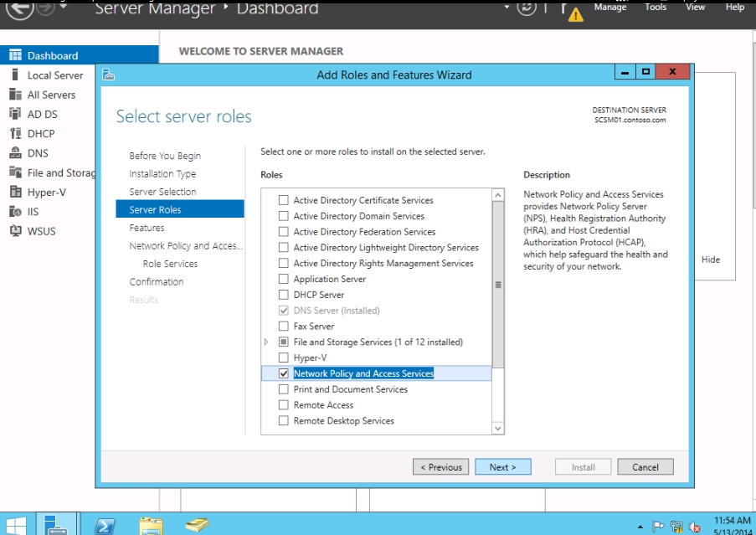The image size is (756, 535).
Task: Click the wizard title bar icon
Action: click(109, 75)
